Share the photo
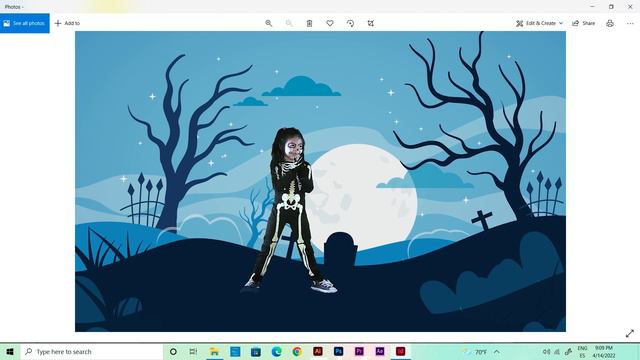 click(x=584, y=23)
